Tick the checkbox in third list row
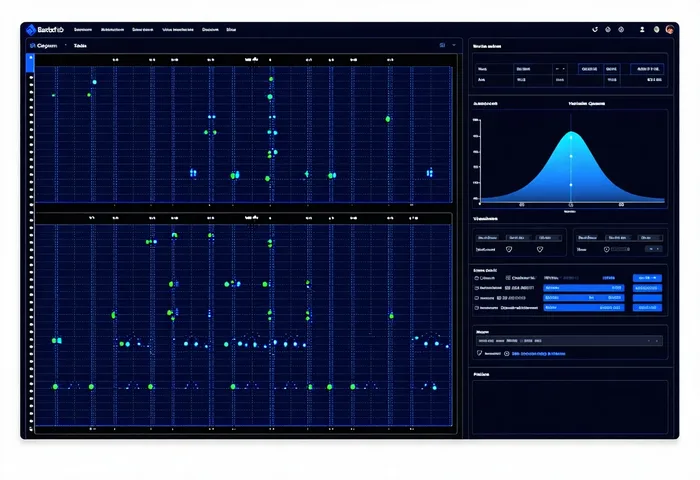 [477, 298]
